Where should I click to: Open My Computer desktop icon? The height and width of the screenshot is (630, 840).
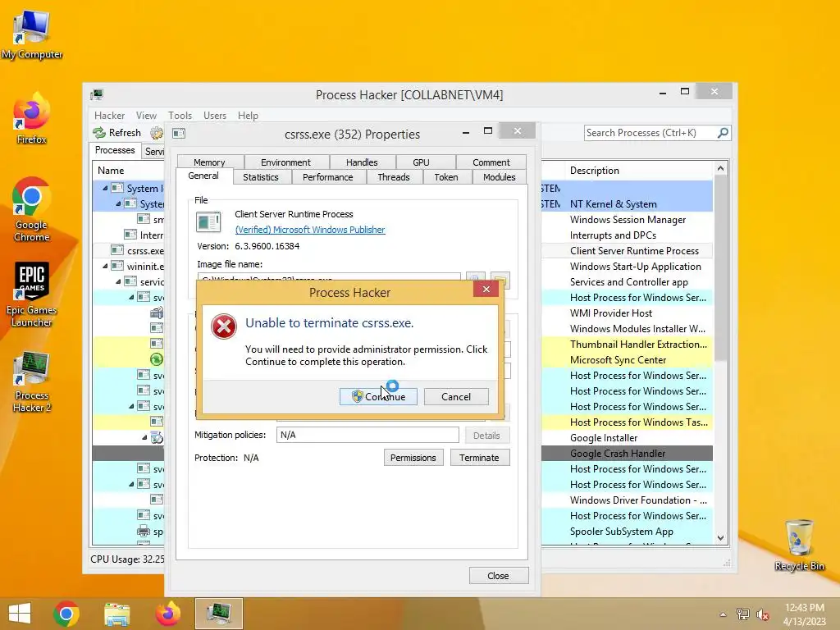[32, 35]
